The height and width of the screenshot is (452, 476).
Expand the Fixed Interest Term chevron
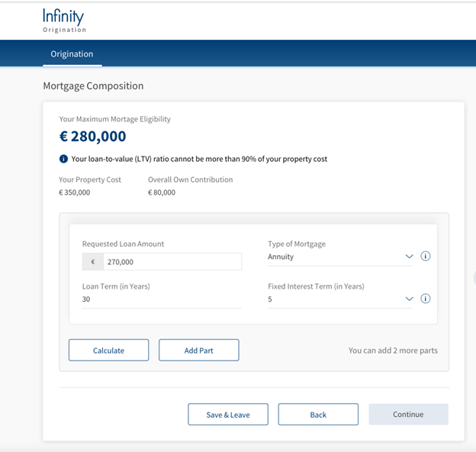[x=409, y=299]
